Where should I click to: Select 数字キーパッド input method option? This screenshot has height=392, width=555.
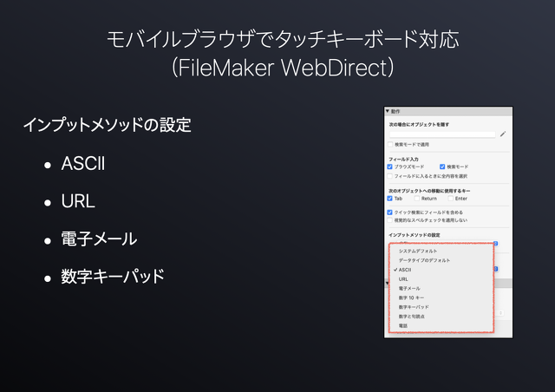click(x=414, y=307)
